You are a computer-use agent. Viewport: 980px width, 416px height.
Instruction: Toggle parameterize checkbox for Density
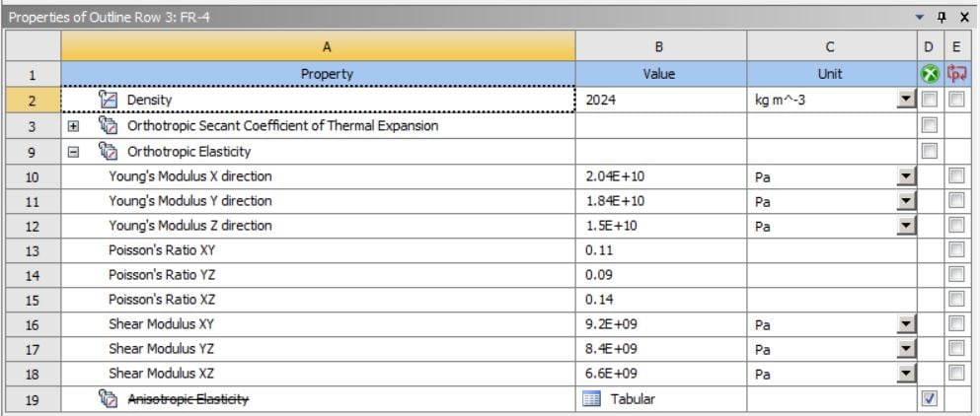955,100
